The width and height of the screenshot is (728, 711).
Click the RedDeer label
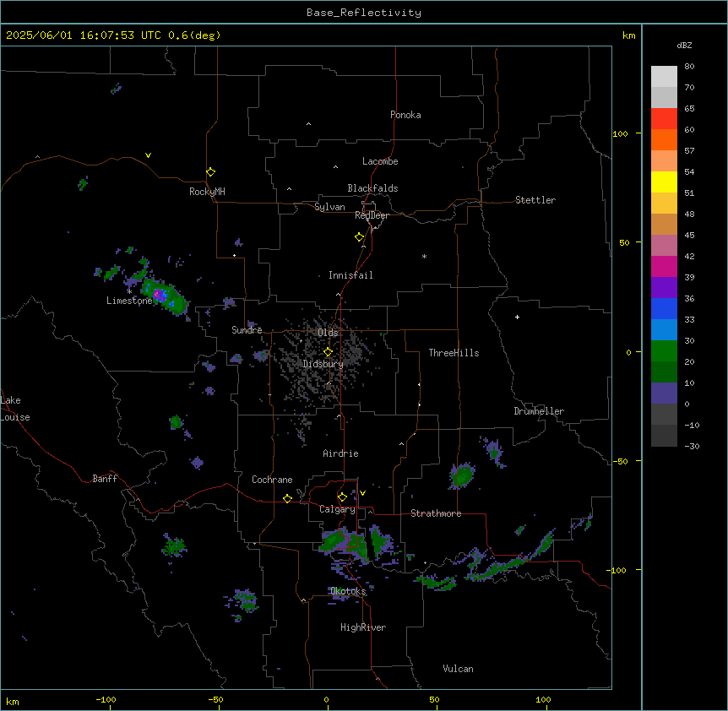(372, 215)
